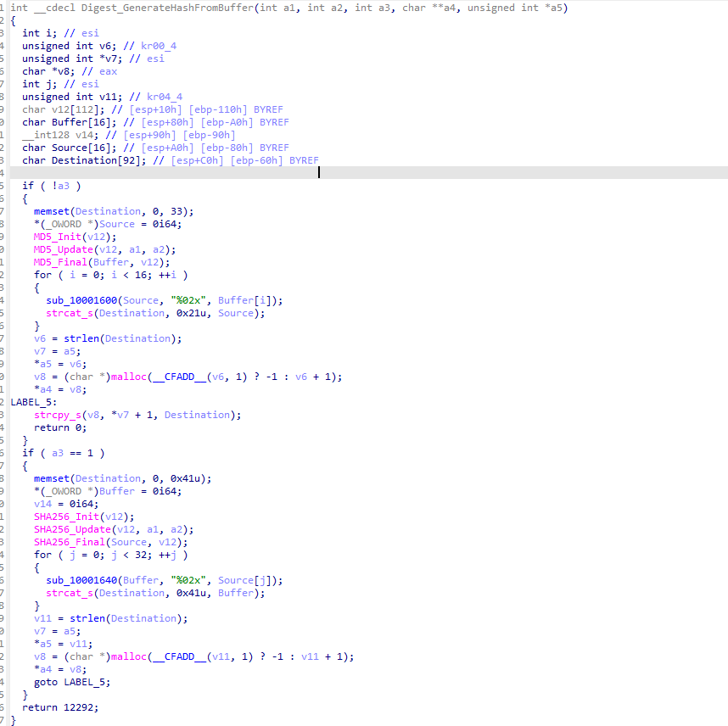
Task: Click the int i declaration
Action: tap(40, 33)
